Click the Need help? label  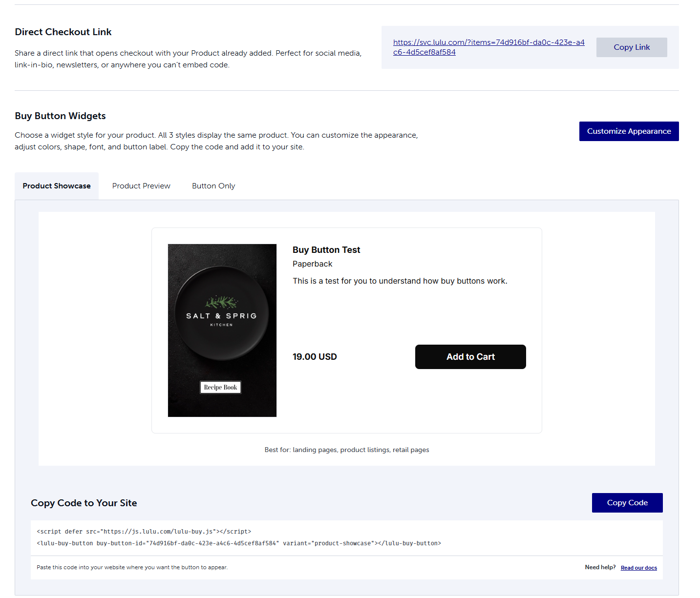point(600,567)
